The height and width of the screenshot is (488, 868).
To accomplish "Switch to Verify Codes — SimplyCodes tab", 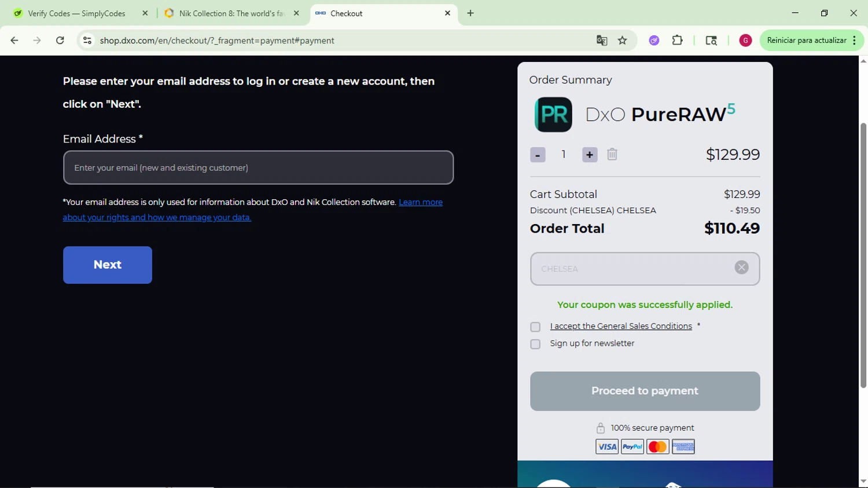I will pyautogui.click(x=76, y=13).
